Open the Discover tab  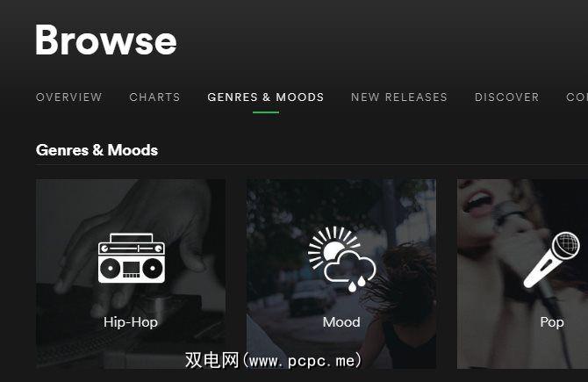506,97
